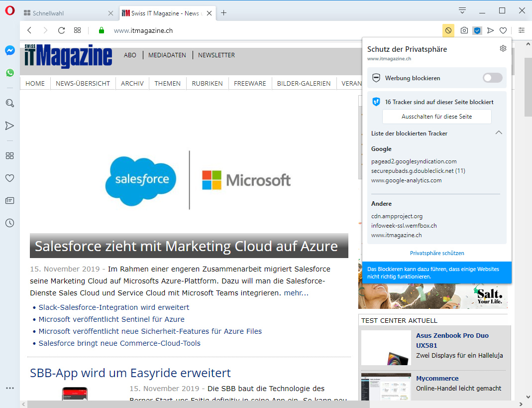Open Microsoft Sentinel für Azure link
This screenshot has width=532, height=408.
coord(111,319)
